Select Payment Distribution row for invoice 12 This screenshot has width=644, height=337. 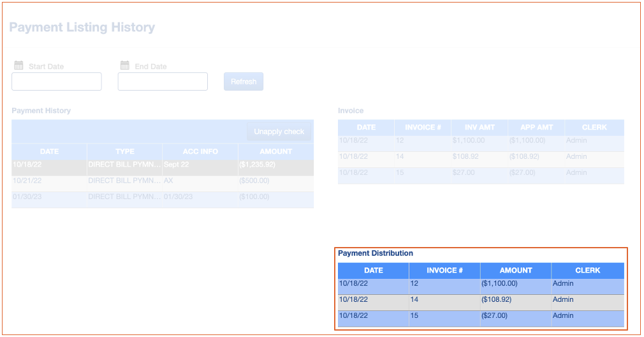(x=481, y=283)
